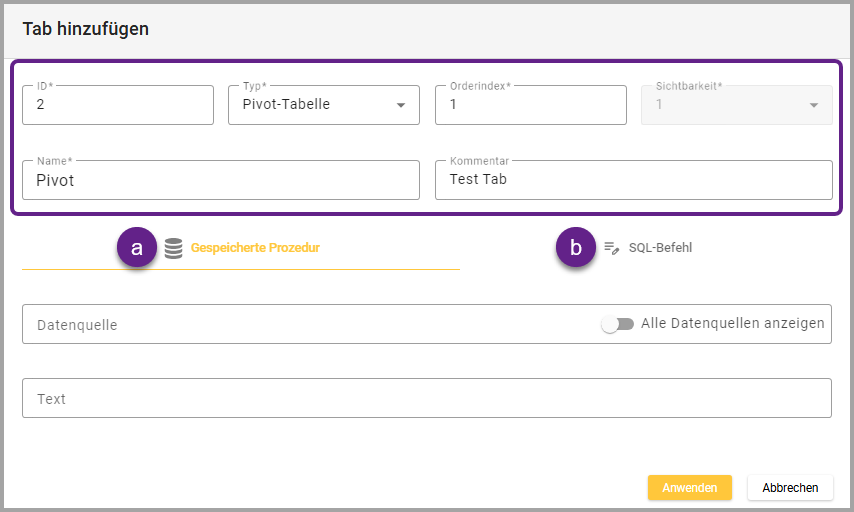Click the arrow of the Sichtbarkeit dropdown

tap(813, 105)
